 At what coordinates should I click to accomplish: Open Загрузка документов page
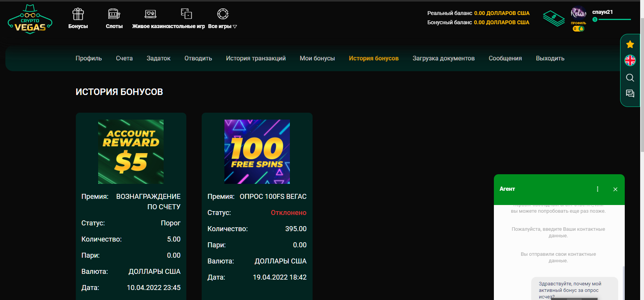click(443, 58)
